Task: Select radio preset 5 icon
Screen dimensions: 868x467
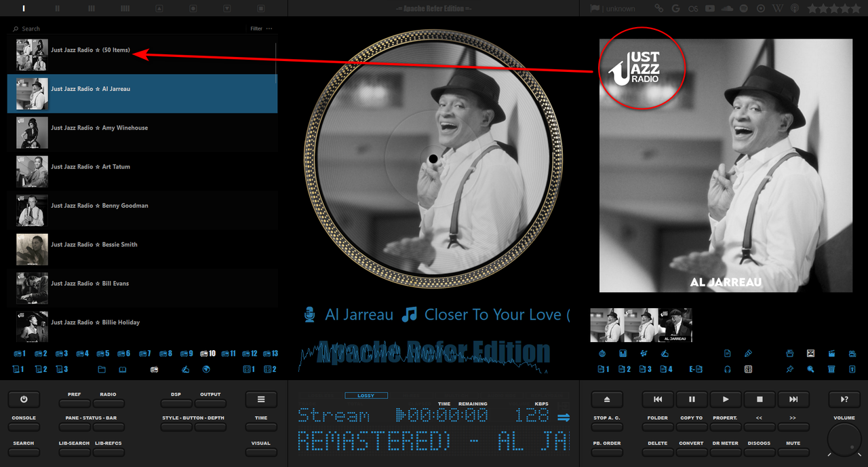Action: [x=103, y=354]
